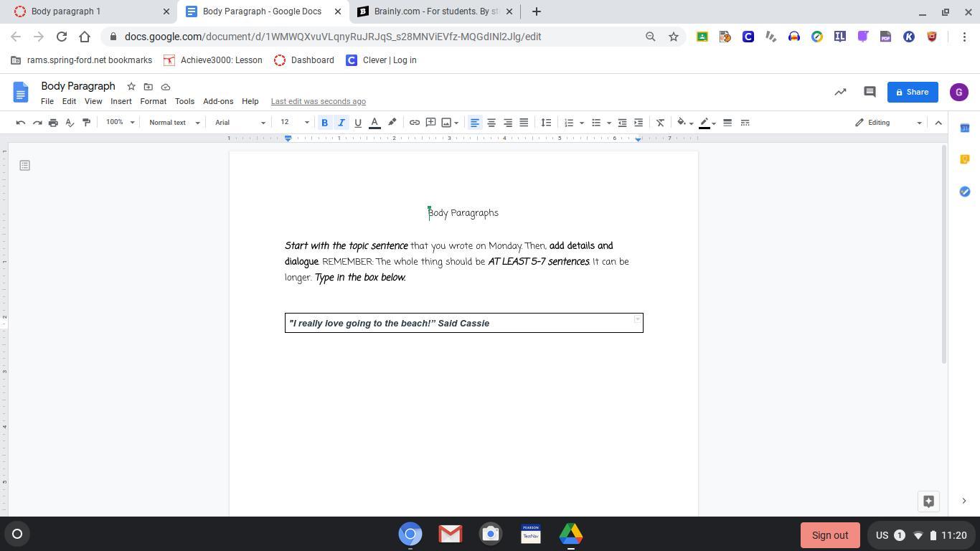Open the File menu
This screenshot has width=980, height=551.
(47, 101)
